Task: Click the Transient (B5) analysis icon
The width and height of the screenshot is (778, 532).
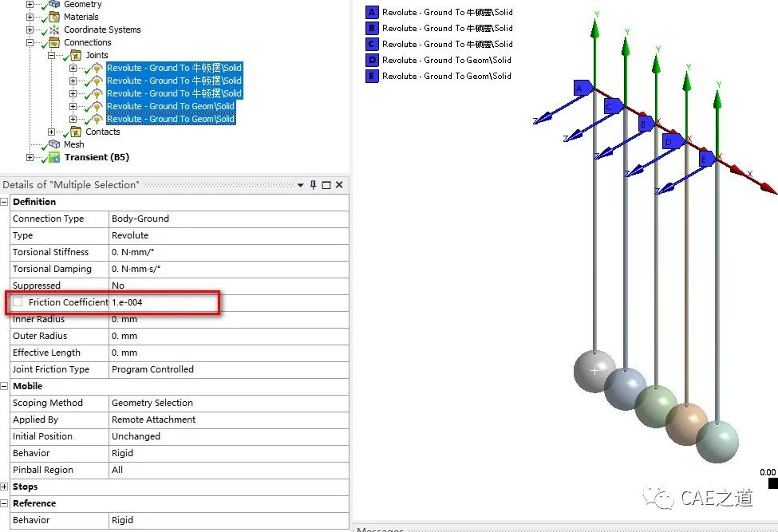Action: pyautogui.click(x=53, y=157)
